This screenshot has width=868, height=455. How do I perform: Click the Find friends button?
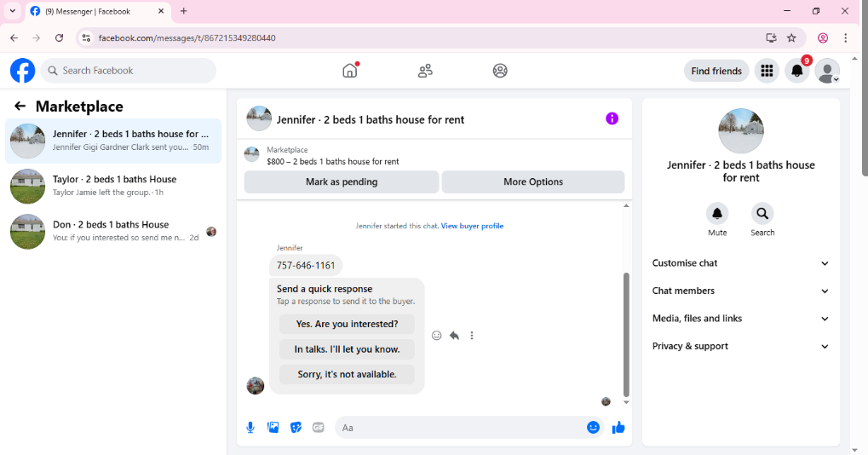[716, 71]
